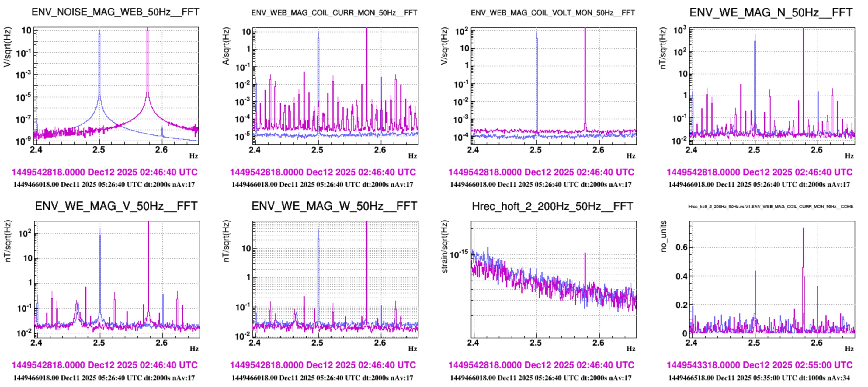Click the magenta timestamp under the COIL_CURR_MON plot
Screen dimensions: 868x387
coord(323,172)
